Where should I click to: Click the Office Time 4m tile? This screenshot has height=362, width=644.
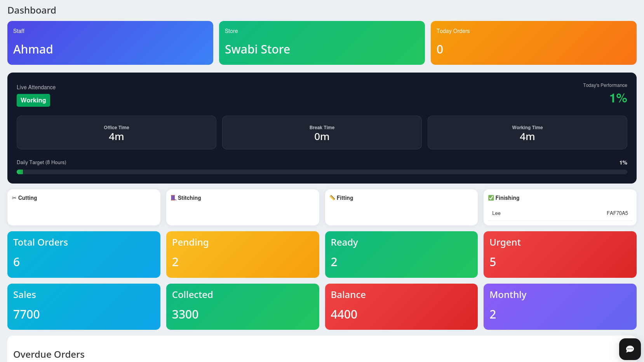(117, 133)
